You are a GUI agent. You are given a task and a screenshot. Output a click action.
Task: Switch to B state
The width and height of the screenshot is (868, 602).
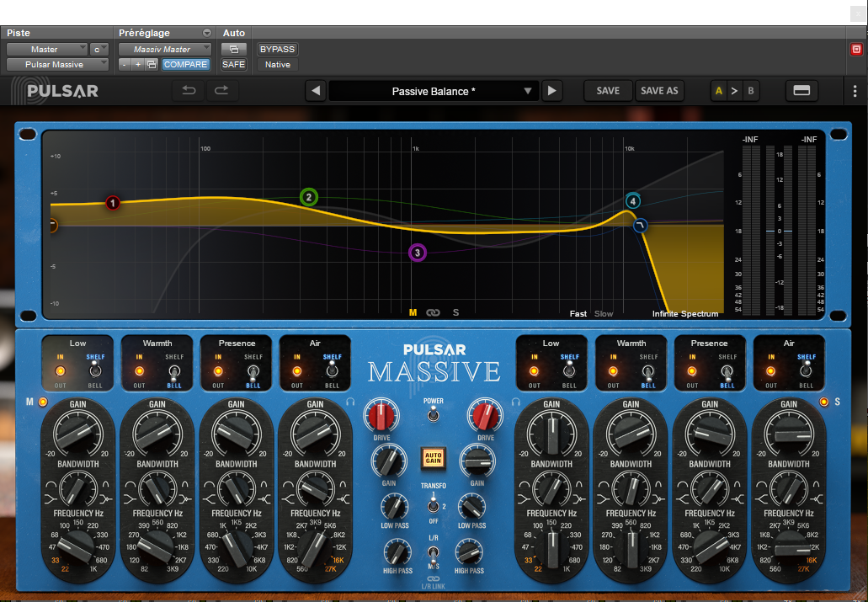(751, 91)
